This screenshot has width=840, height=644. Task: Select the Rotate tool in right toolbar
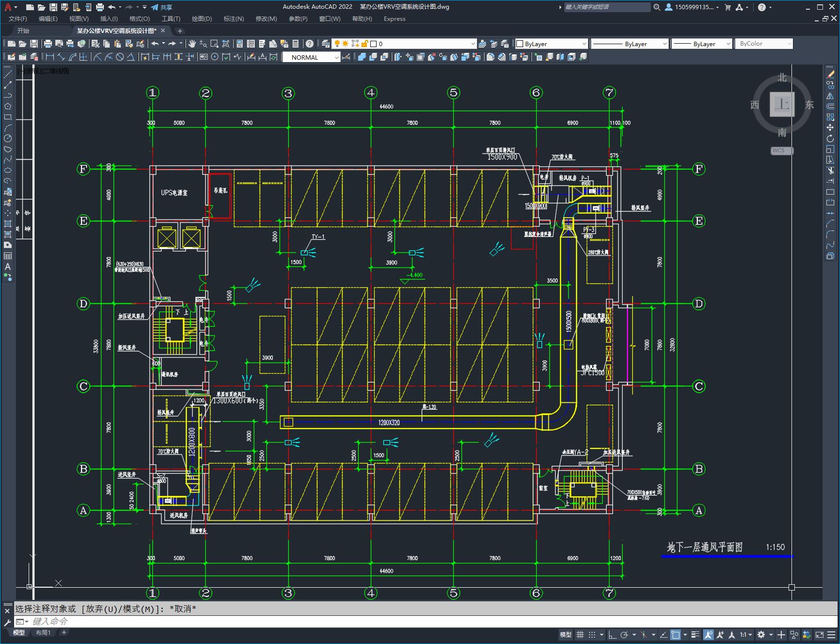pyautogui.click(x=830, y=138)
